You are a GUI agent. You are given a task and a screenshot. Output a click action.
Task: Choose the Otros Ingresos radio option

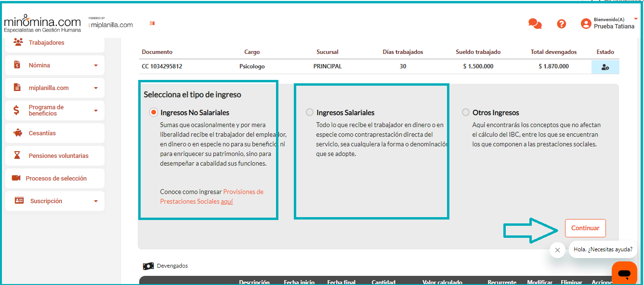[465, 113]
